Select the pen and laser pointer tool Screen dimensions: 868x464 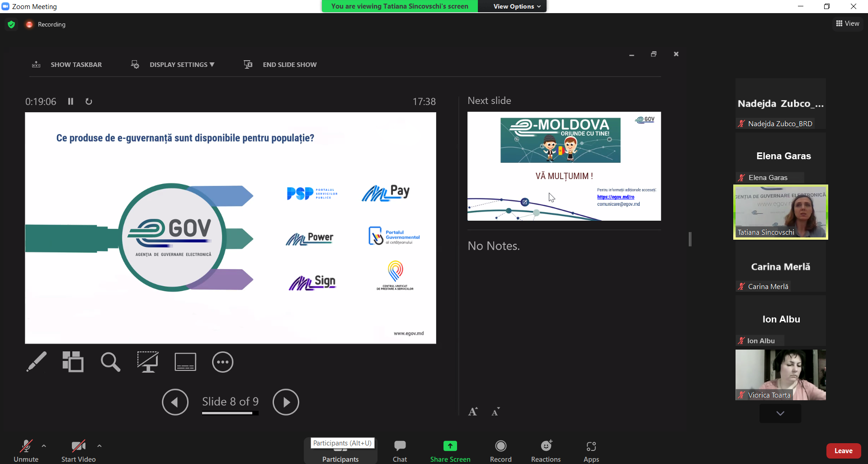pos(36,362)
